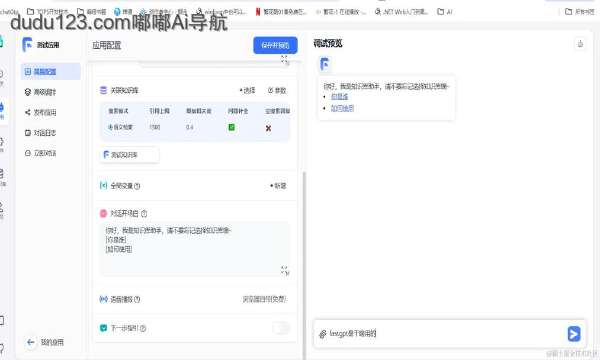This screenshot has height=360, width=600.
Task: Click the clear chat icon beside 调试预览
Action: click(580, 44)
